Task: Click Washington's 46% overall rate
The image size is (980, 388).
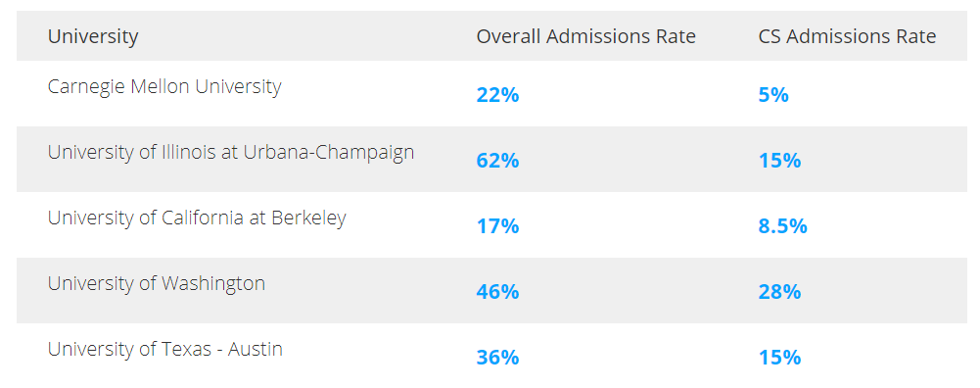Action: [497, 292]
